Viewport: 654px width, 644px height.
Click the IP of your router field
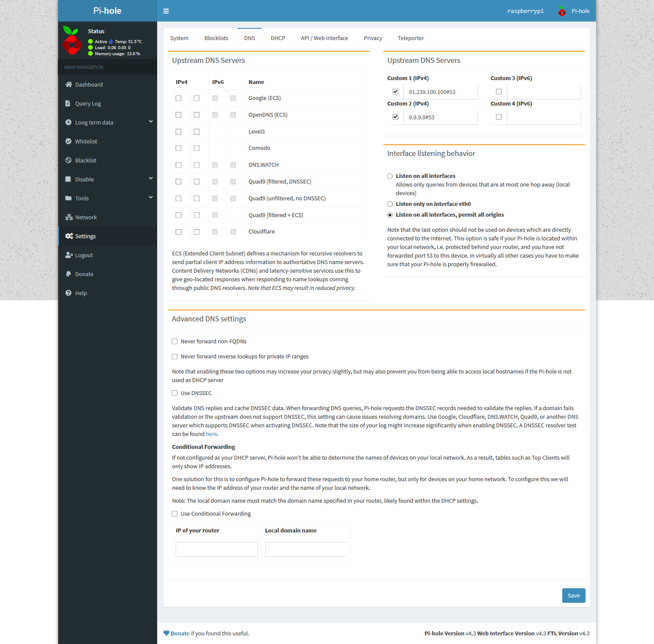coord(217,549)
